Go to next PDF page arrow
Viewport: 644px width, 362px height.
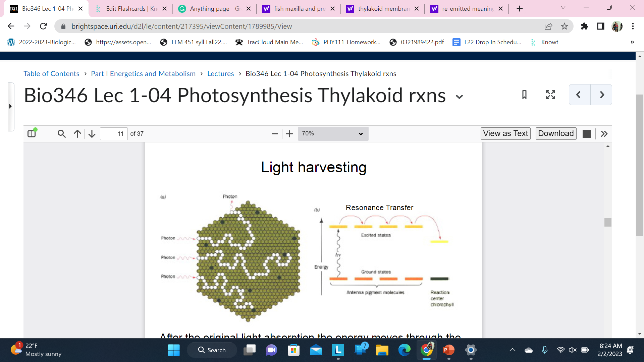(92, 134)
